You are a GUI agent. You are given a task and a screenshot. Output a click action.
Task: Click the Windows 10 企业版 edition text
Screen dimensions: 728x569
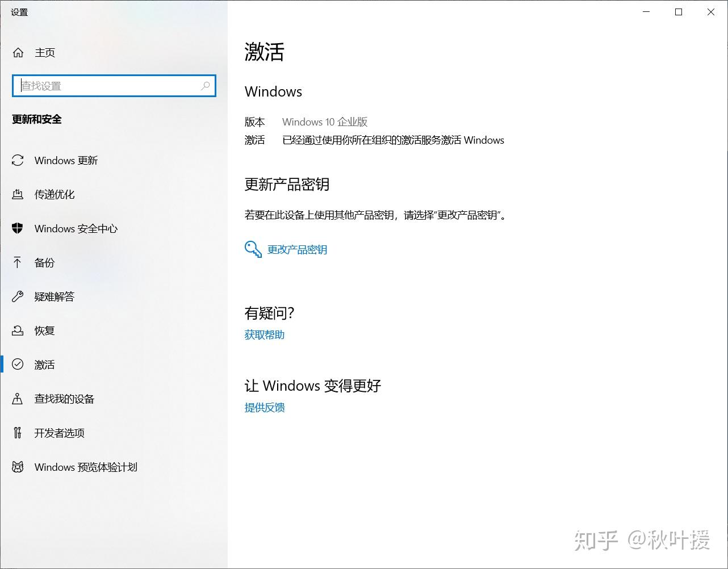[325, 122]
